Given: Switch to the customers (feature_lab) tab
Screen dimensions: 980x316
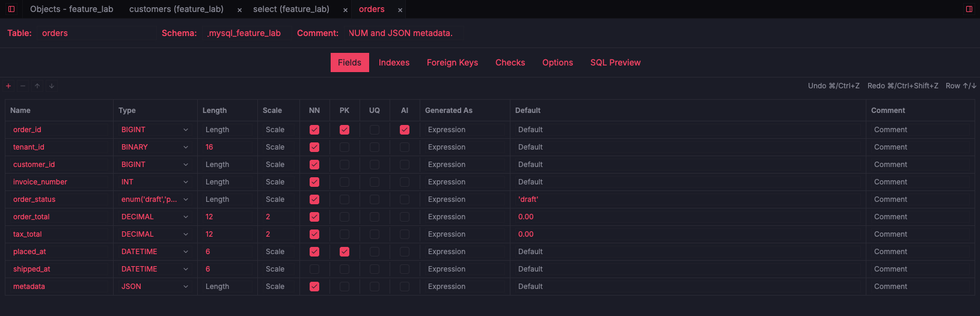Looking at the screenshot, I should (176, 9).
